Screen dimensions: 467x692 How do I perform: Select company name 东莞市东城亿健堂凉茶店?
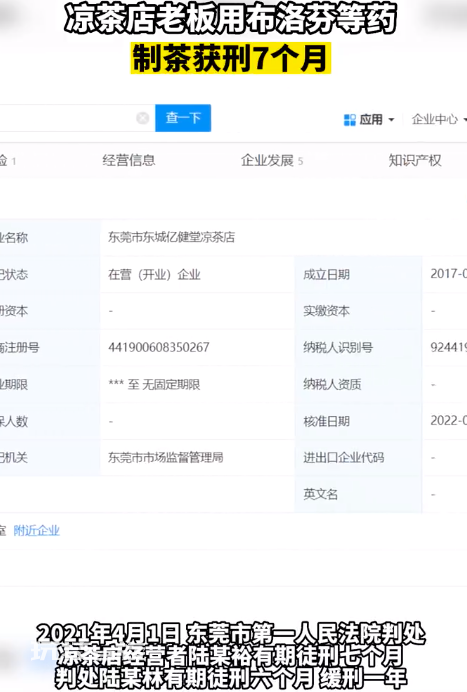click(x=171, y=237)
